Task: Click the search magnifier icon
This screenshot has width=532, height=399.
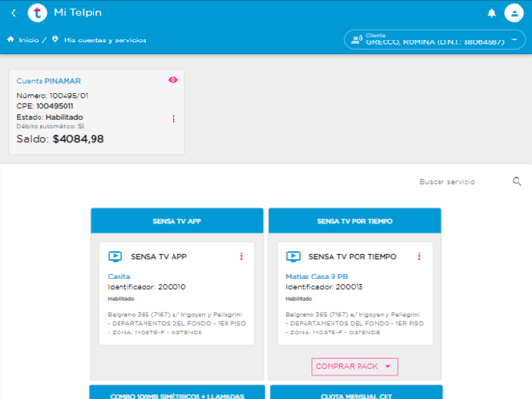Action: (517, 182)
